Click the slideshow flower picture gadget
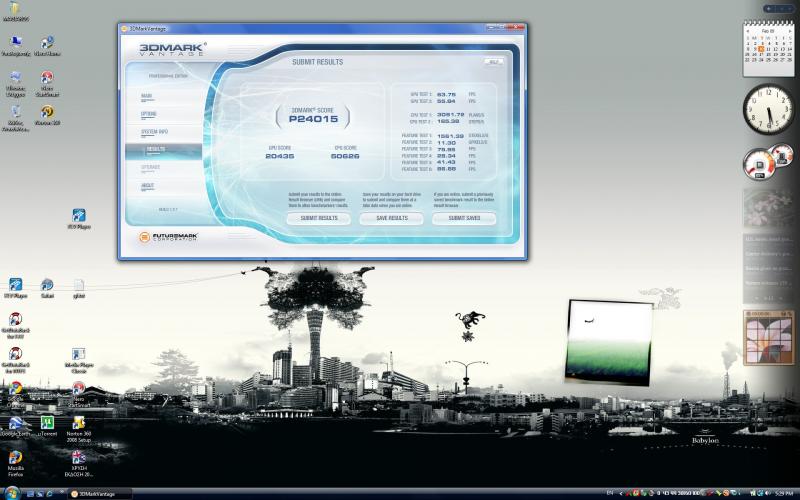Image resolution: width=800 pixels, height=500 pixels. tap(768, 208)
